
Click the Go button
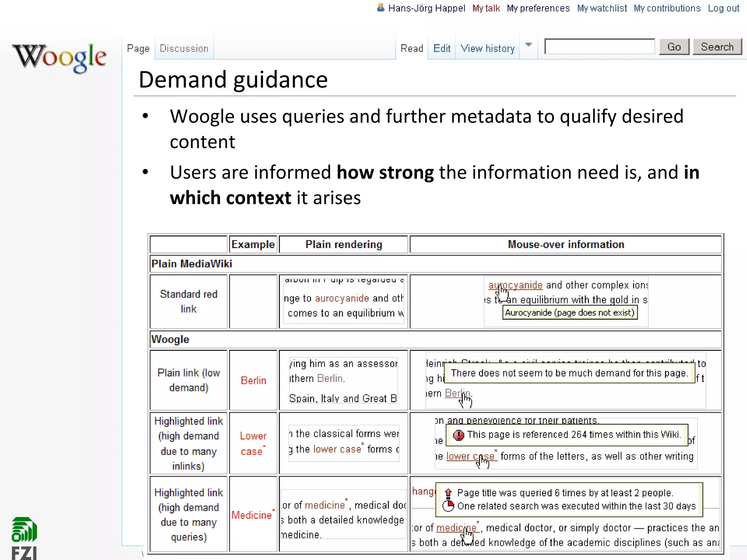[x=674, y=47]
